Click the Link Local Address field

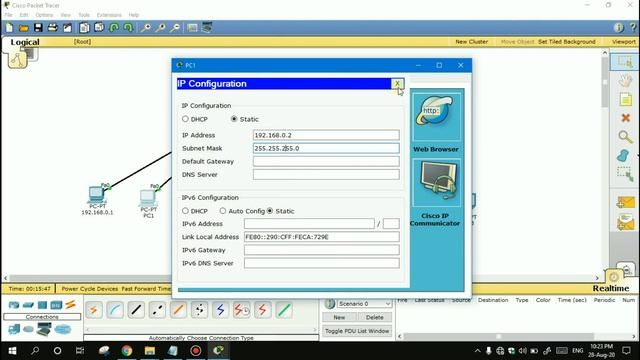pyautogui.click(x=322, y=237)
